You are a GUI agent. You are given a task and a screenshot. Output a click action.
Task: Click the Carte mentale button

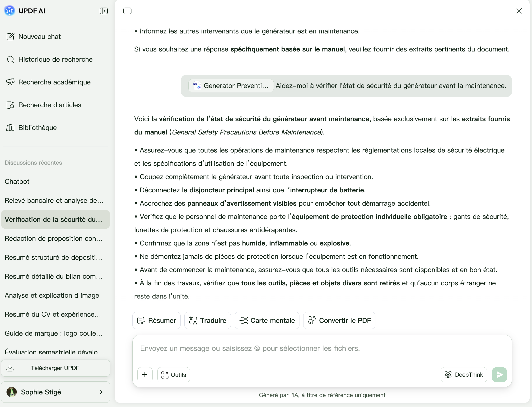point(267,320)
